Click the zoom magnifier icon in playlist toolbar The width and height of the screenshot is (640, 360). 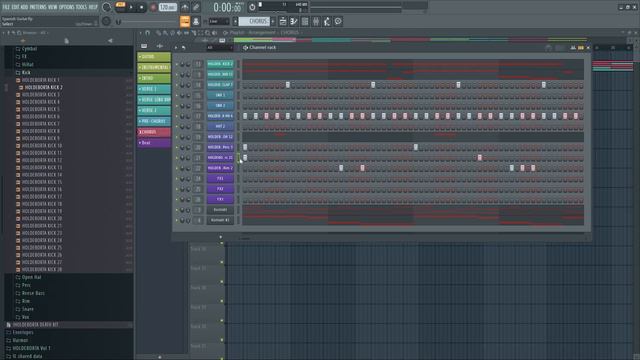click(x=208, y=33)
